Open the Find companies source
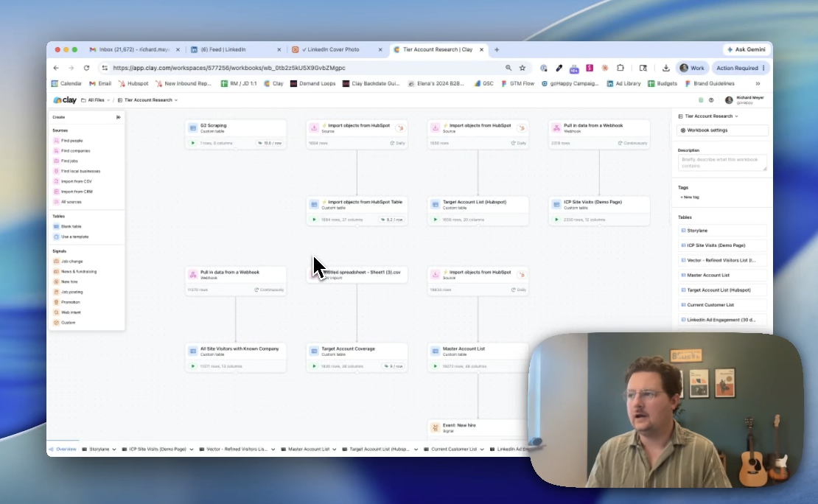This screenshot has height=504, width=818. click(x=75, y=151)
